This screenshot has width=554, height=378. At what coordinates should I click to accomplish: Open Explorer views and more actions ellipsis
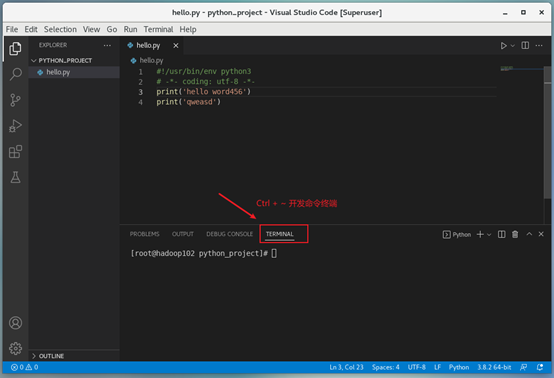[x=107, y=45]
